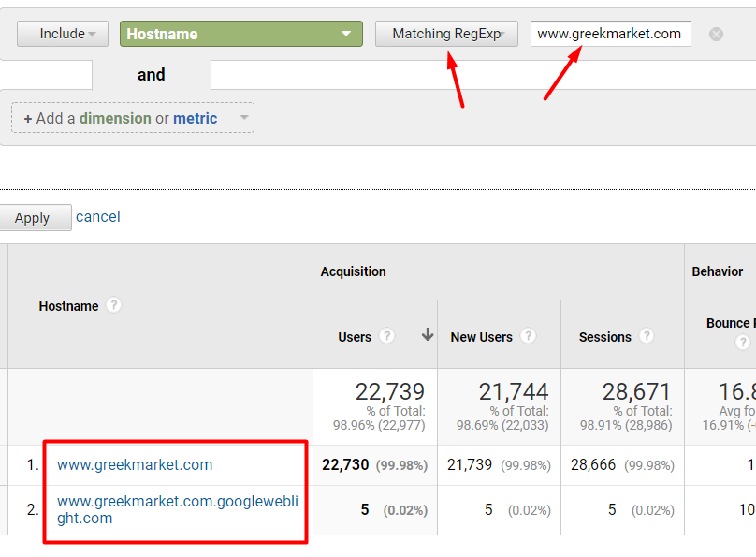Open the Matching RegExp dropdown

tap(446, 34)
